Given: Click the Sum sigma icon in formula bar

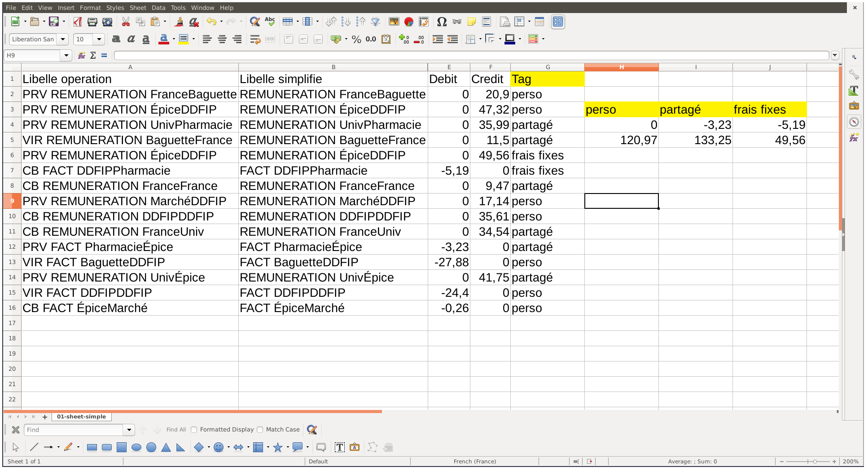Looking at the screenshot, I should [x=93, y=55].
